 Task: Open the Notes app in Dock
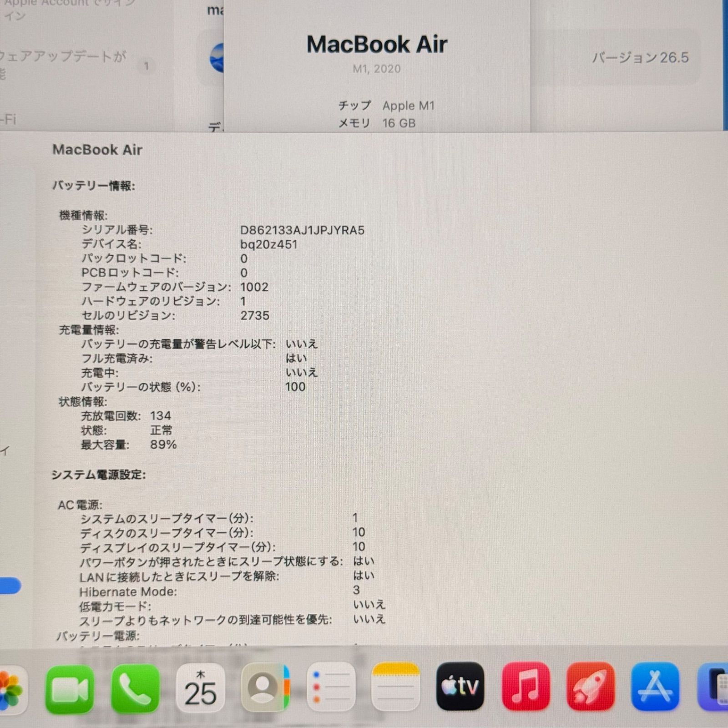(x=395, y=686)
